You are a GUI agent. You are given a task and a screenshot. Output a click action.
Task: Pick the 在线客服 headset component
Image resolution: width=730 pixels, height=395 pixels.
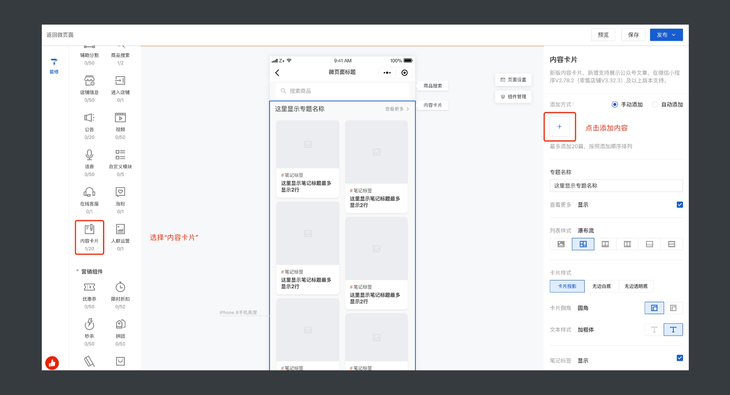pyautogui.click(x=89, y=192)
